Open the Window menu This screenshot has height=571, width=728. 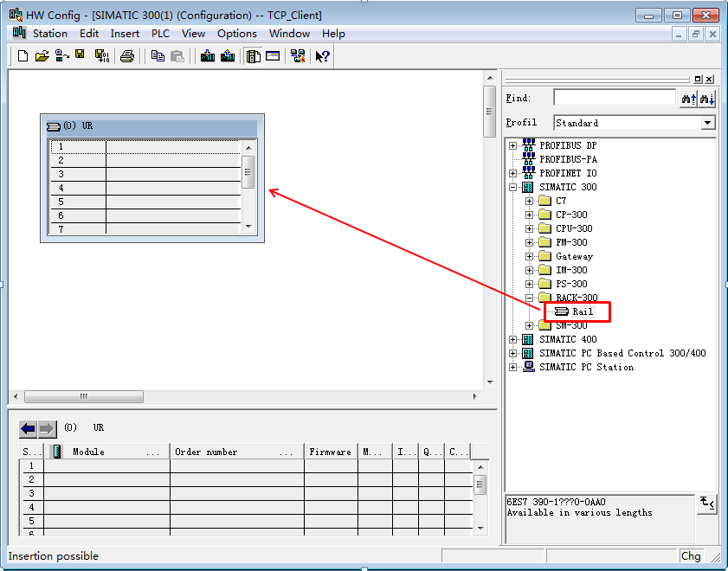point(289,34)
